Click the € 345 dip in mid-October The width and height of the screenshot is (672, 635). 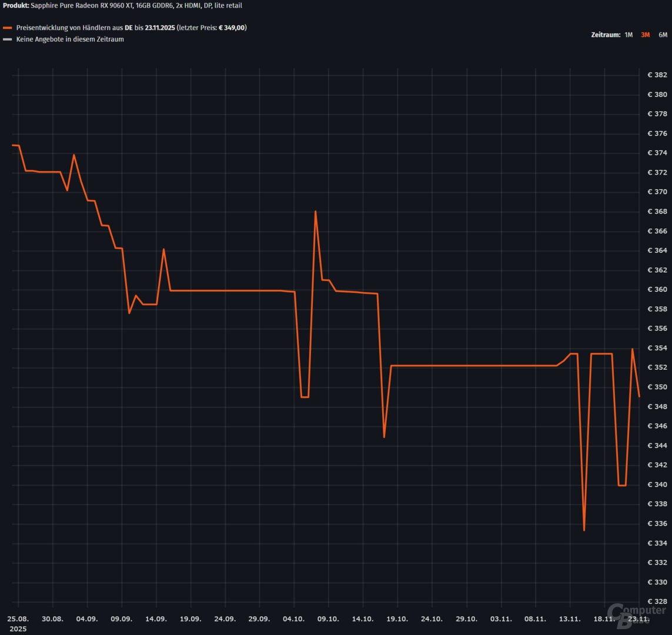pos(384,437)
